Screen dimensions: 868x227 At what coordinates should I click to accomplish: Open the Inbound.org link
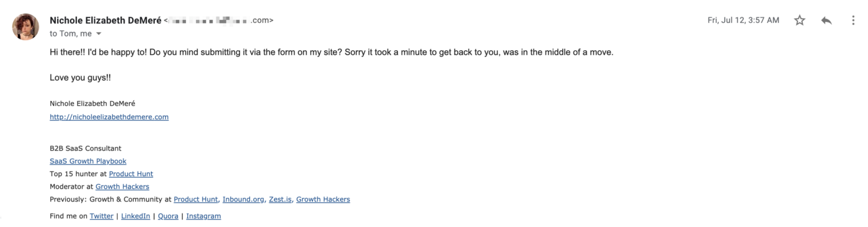click(x=244, y=200)
